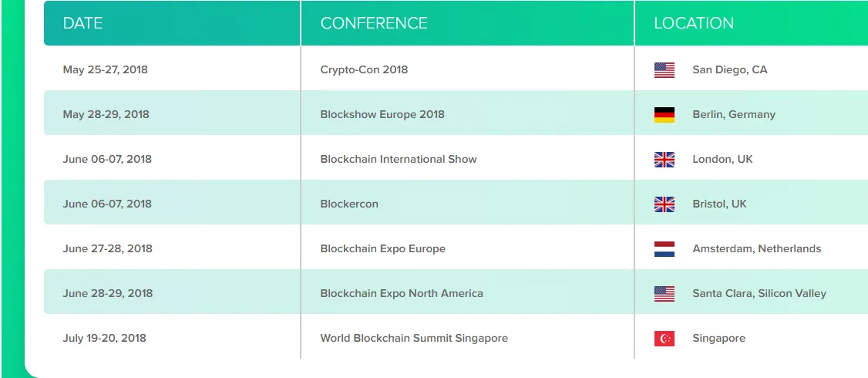Click the Netherlands flag beside Amsterdam

664,249
